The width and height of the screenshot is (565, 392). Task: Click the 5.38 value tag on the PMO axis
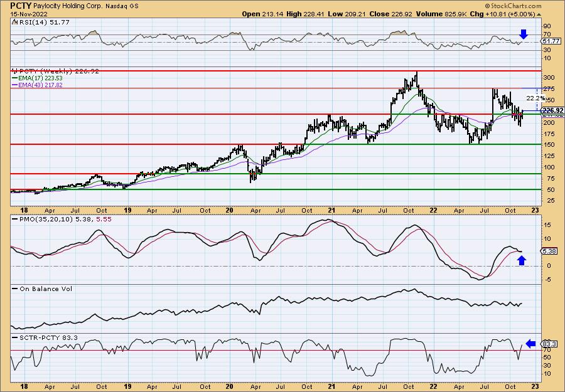pos(550,252)
